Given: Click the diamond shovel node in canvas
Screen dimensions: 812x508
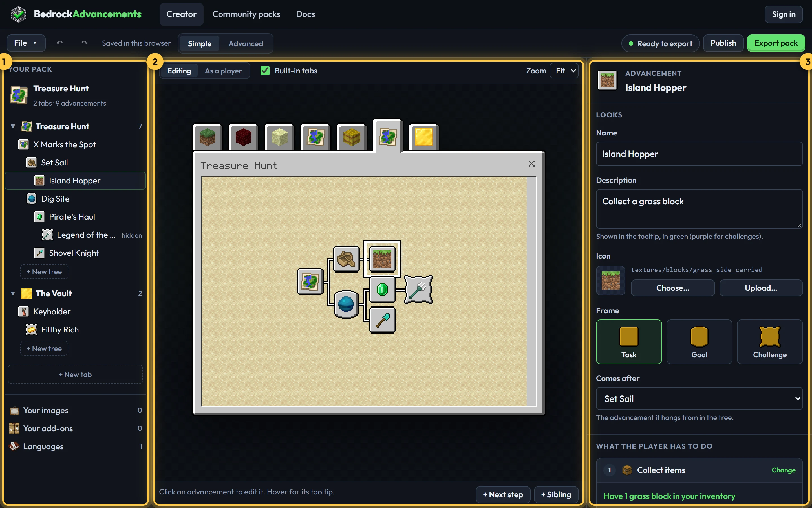Looking at the screenshot, I should [x=382, y=320].
